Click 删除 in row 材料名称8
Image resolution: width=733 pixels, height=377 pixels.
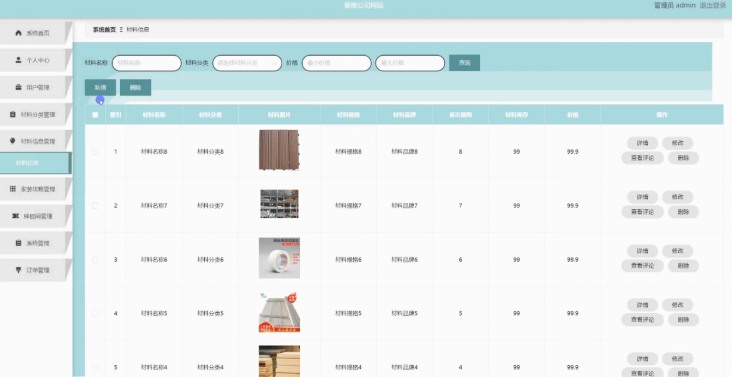click(683, 158)
